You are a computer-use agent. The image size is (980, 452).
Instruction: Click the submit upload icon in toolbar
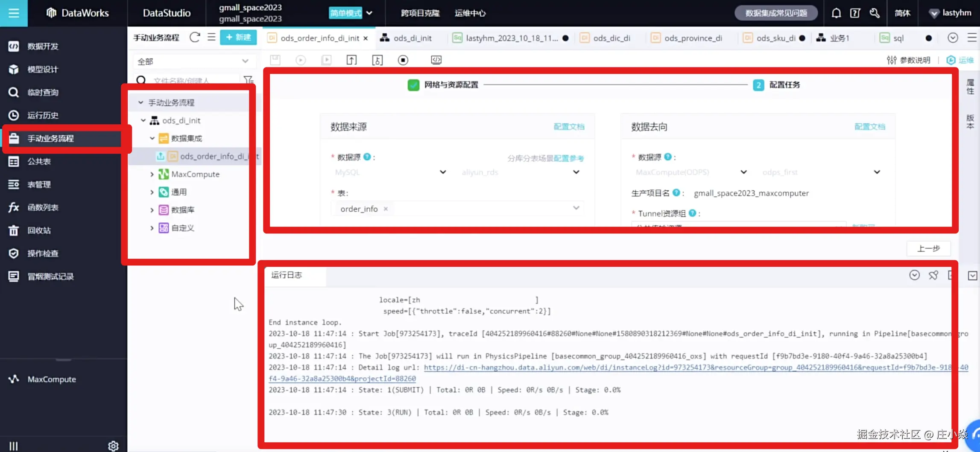(x=351, y=60)
